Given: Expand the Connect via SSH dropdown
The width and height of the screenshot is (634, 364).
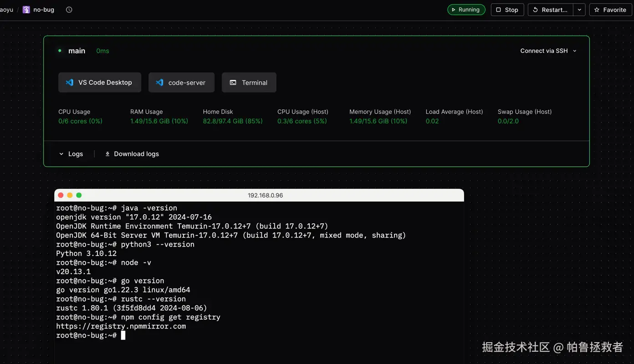Looking at the screenshot, I should tap(548, 51).
